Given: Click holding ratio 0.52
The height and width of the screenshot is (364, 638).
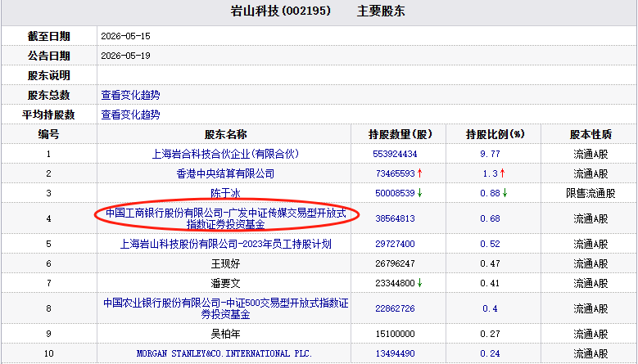Looking at the screenshot, I should tap(490, 244).
